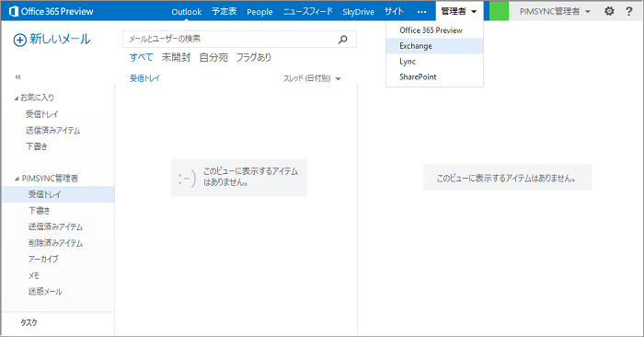Image resolution: width=644 pixels, height=337 pixels.
Task: Open 受信トレイ under favorites
Action: (x=42, y=114)
